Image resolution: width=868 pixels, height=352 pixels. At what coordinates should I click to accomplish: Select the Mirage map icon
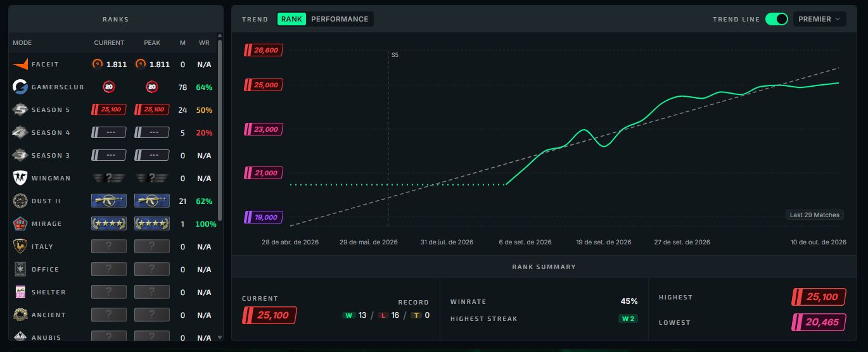click(x=20, y=223)
